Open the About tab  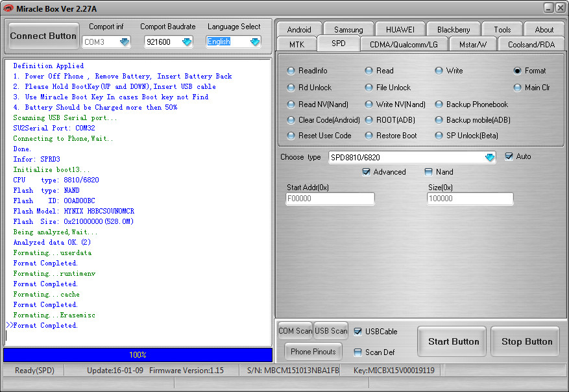coord(544,29)
